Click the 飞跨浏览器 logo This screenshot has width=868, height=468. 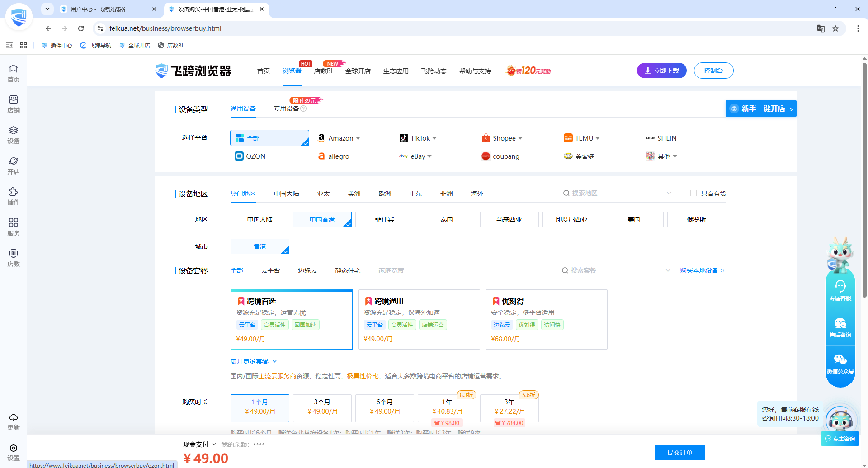193,71
